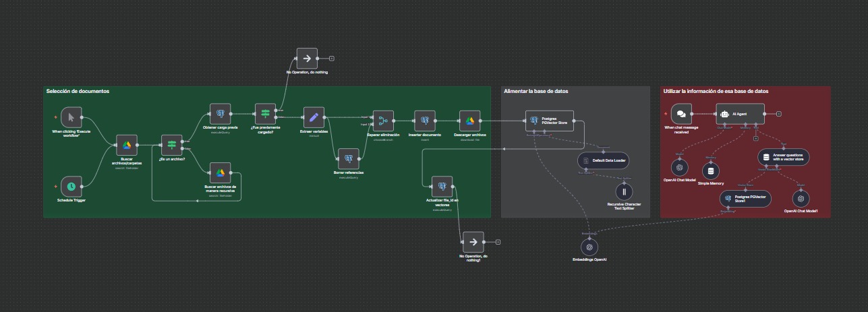
Task: Select the 'Alimentar la base de datos' sticky note title
Action: (x=538, y=91)
